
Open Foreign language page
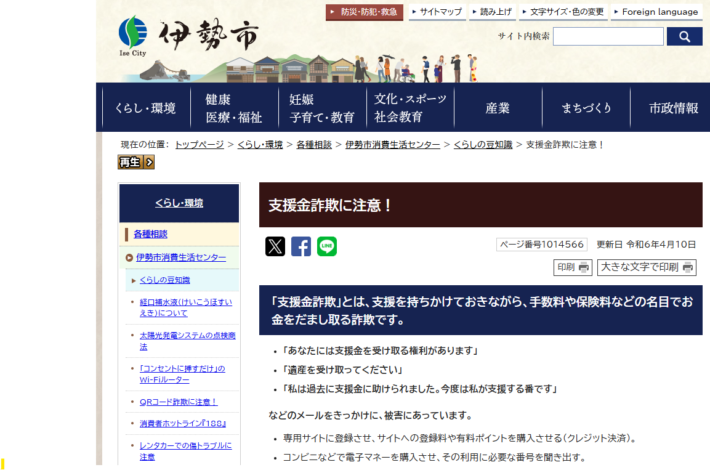pos(656,12)
